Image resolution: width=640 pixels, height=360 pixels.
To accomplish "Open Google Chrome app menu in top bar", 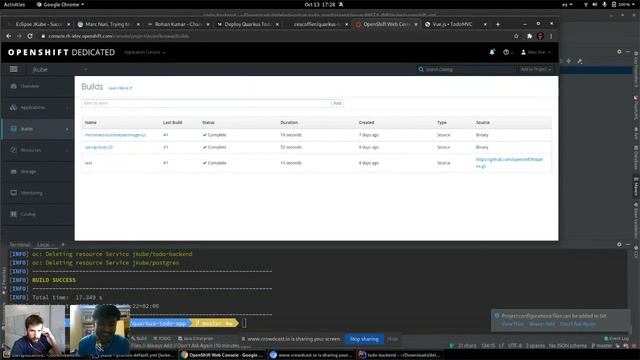I will (60, 4).
